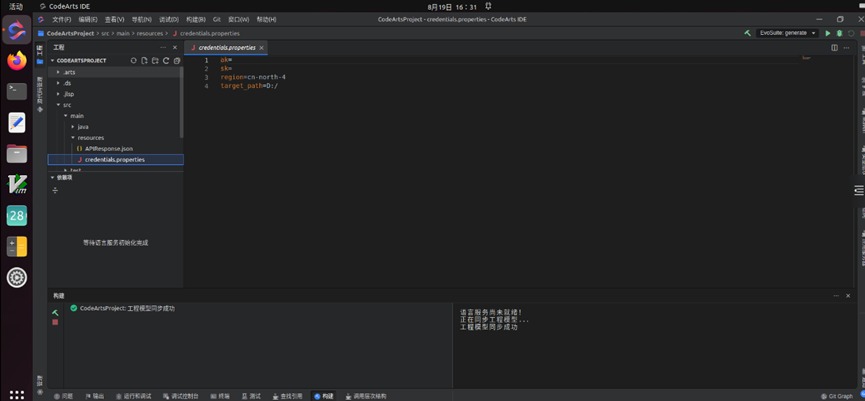
Task: Open the 导航(N) menu
Action: tap(141, 19)
